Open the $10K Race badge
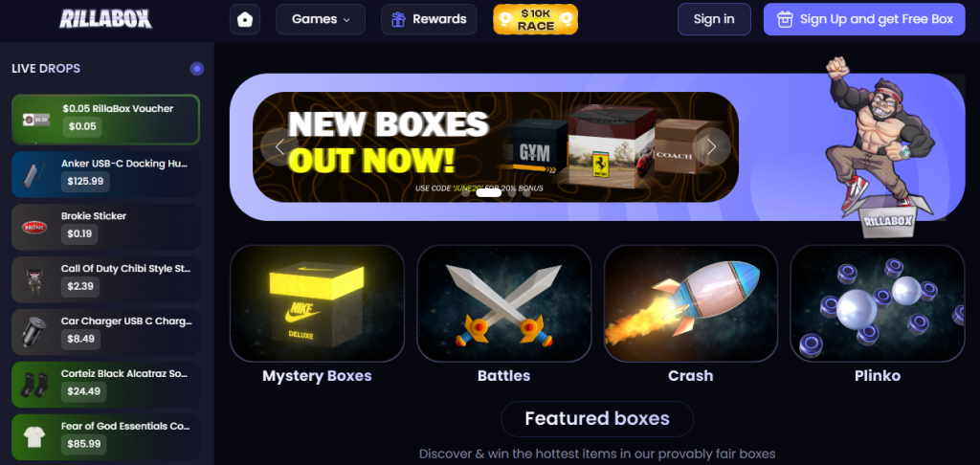The width and height of the screenshot is (980, 465). [x=535, y=19]
